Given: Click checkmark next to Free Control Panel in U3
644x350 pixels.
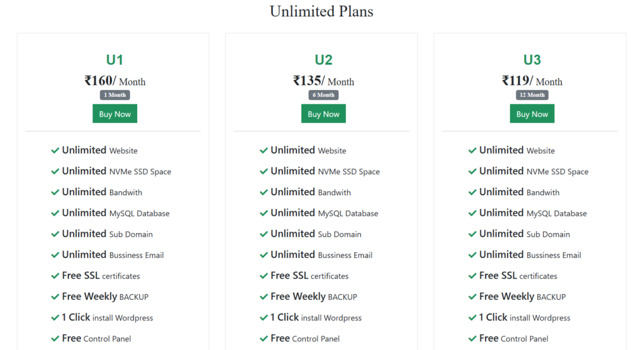Looking at the screenshot, I should pyautogui.click(x=472, y=339).
